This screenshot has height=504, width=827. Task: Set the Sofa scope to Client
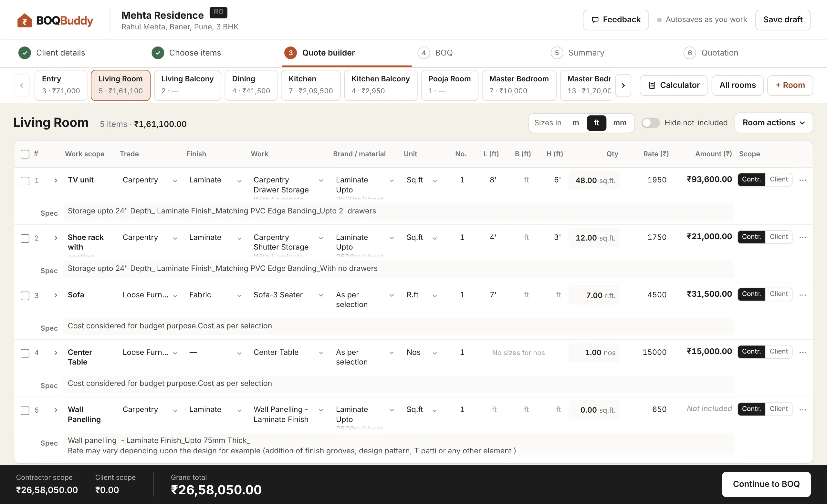778,294
